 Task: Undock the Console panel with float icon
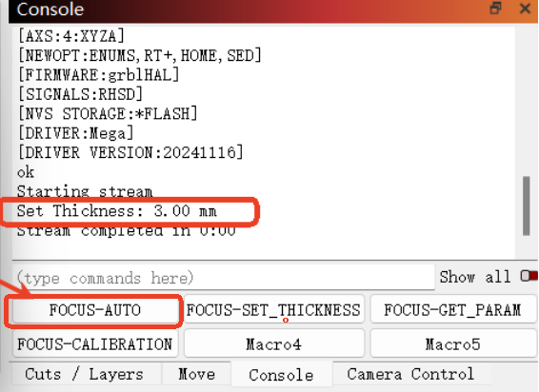point(495,8)
